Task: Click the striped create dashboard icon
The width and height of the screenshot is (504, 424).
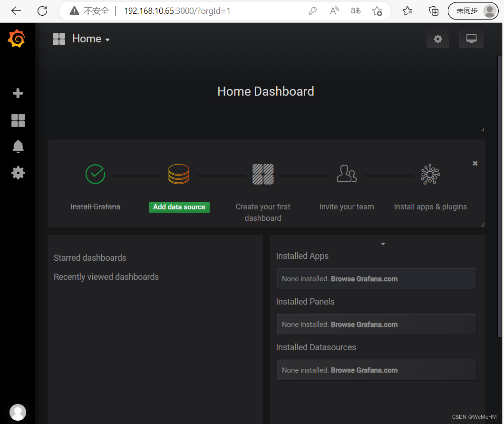Action: click(263, 174)
